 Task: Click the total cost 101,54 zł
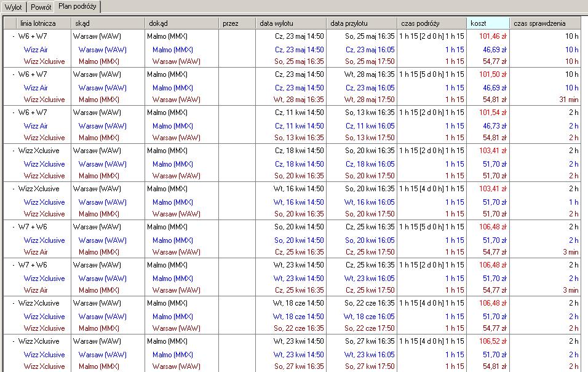493,113
